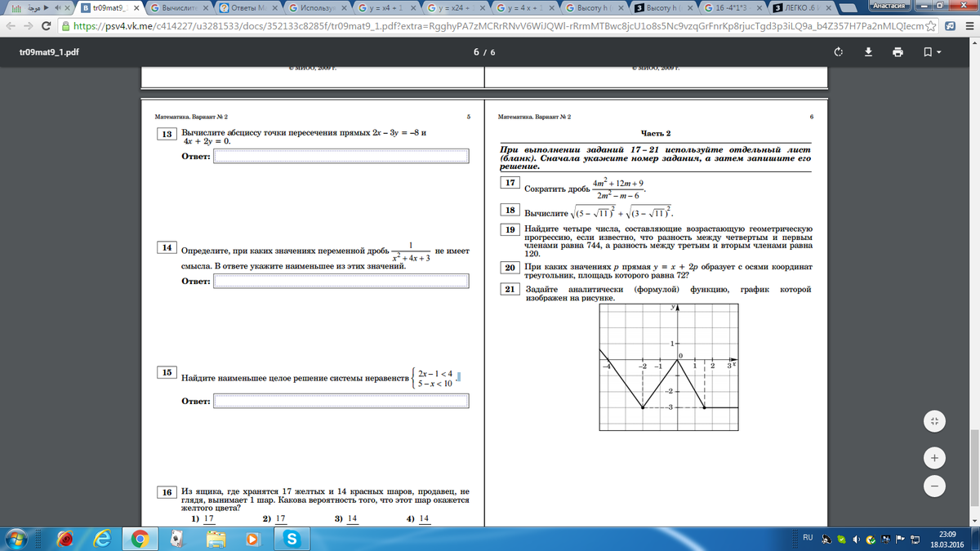Zoom out of the PDF

pos(936,486)
